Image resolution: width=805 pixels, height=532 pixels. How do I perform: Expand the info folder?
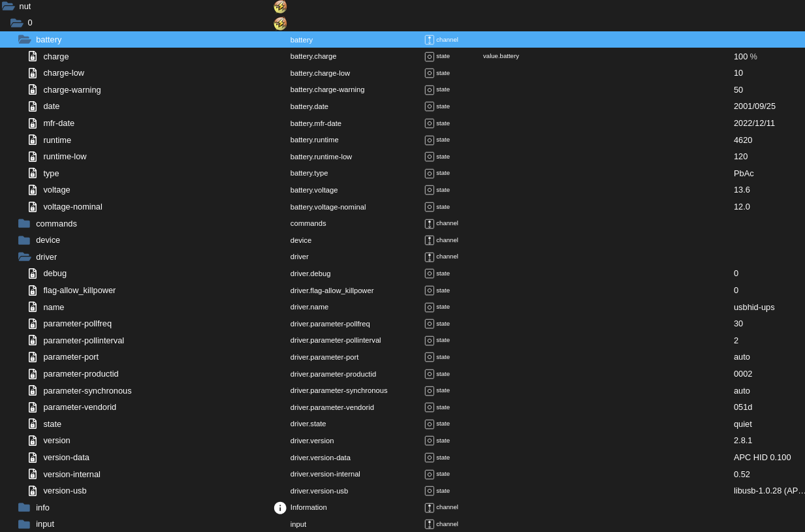[24, 507]
